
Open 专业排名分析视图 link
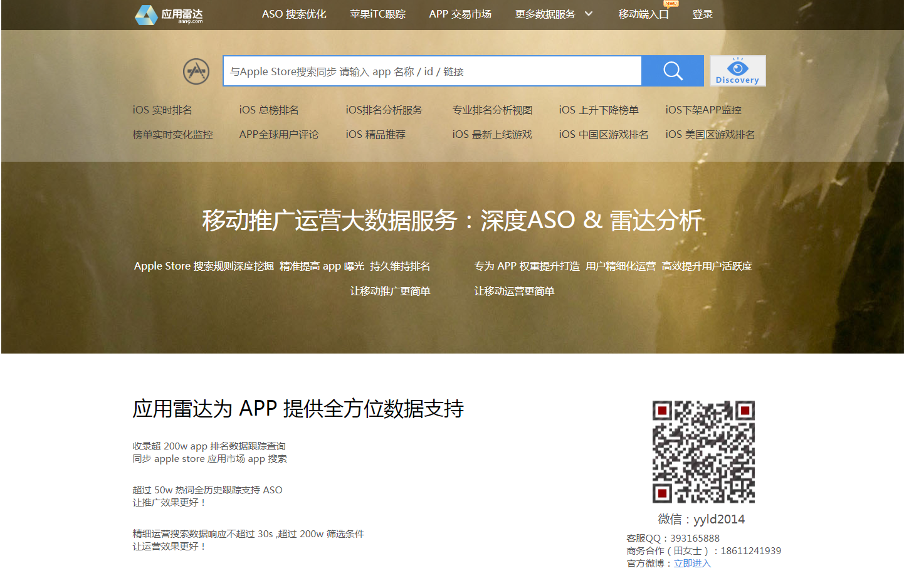492,110
